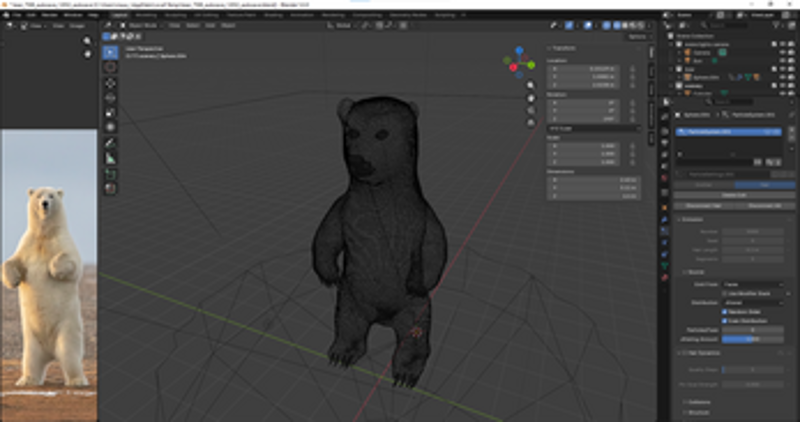
Task: Click the image editor pan hand icon
Action: 88,54
